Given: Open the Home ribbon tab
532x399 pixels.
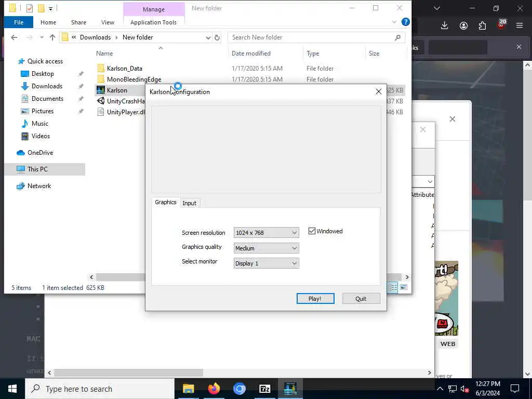Looking at the screenshot, I should (48, 22).
